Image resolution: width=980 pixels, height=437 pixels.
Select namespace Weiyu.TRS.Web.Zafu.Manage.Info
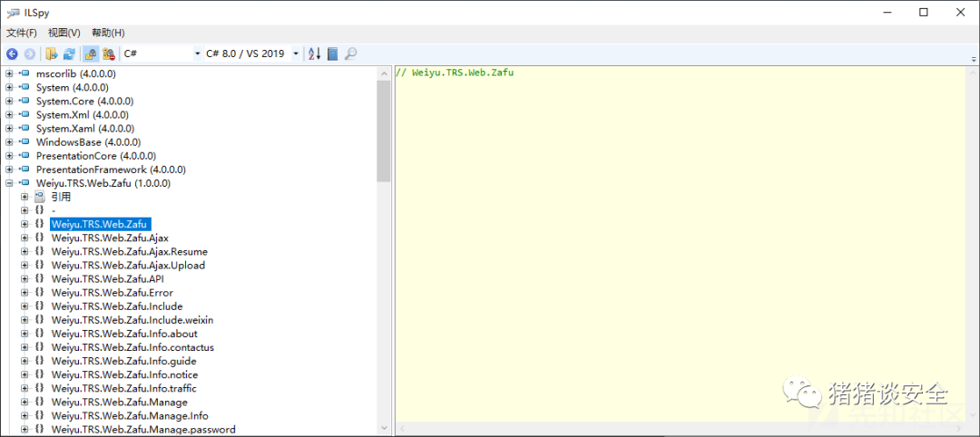click(130, 416)
